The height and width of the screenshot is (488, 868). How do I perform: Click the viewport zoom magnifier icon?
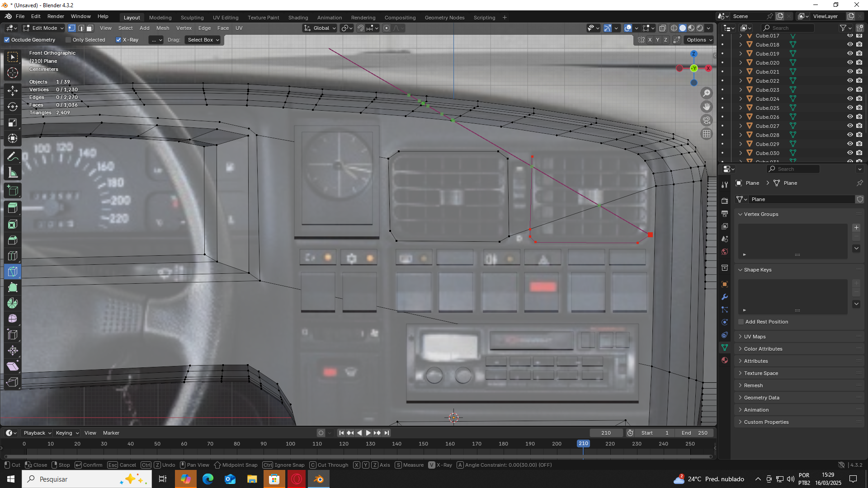706,93
